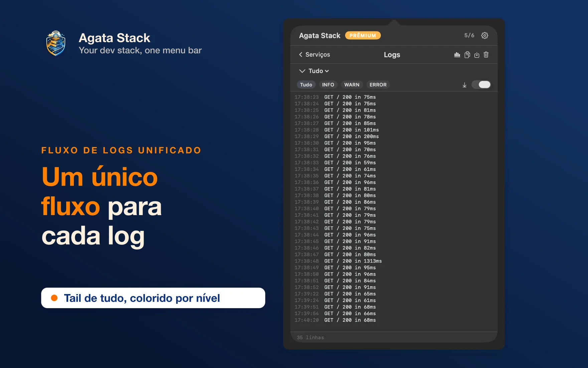The height and width of the screenshot is (368, 588).
Task: Go back to Serviços
Action: [x=314, y=55]
